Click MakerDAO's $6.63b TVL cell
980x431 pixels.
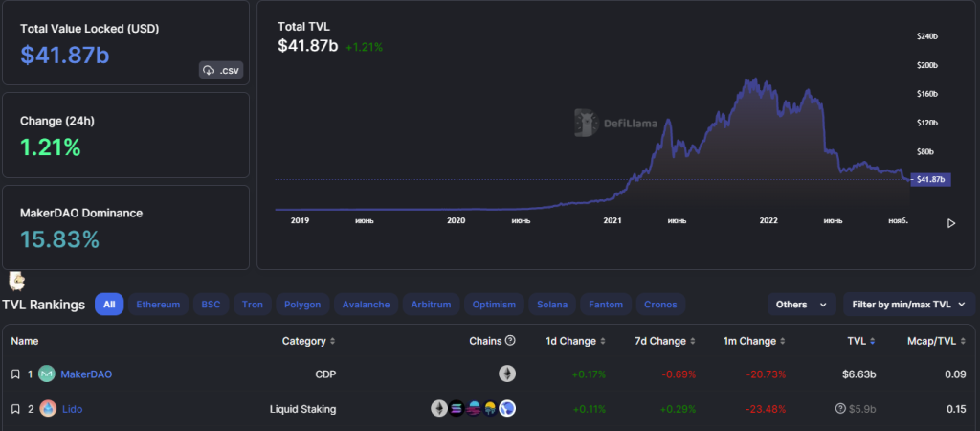pos(858,374)
